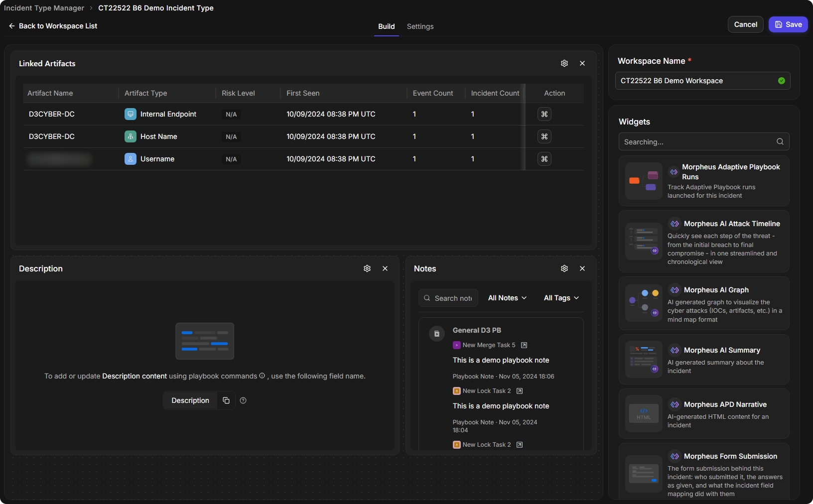
Task: Switch to the Build tab
Action: point(387,26)
